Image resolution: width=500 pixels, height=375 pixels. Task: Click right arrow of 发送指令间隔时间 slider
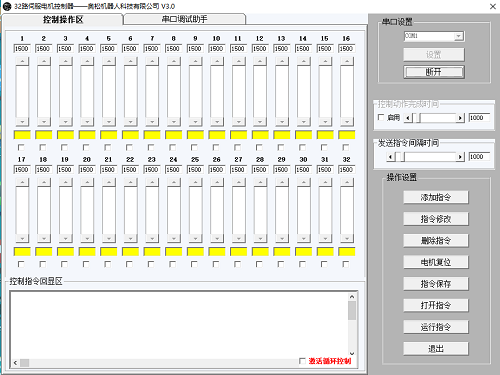[460, 157]
